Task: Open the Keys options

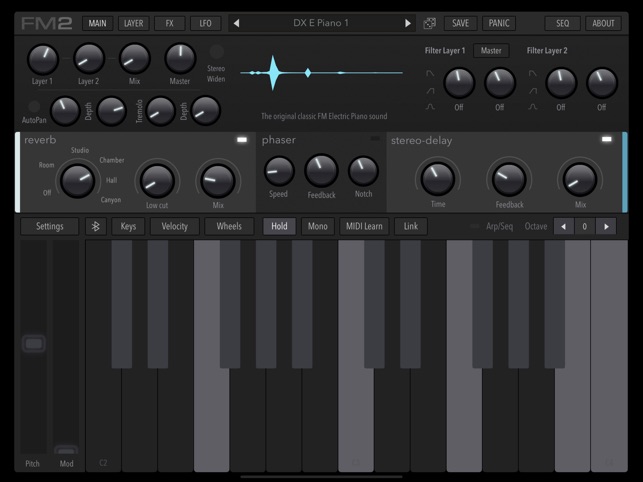Action: 128,226
